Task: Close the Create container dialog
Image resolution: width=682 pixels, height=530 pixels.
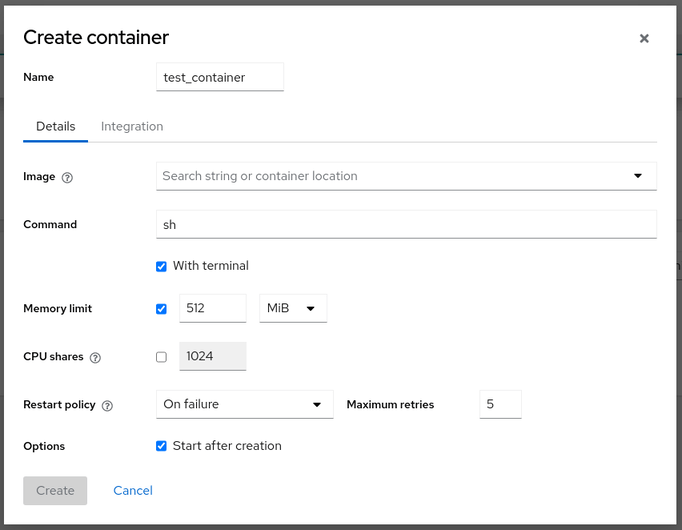Action: [644, 38]
